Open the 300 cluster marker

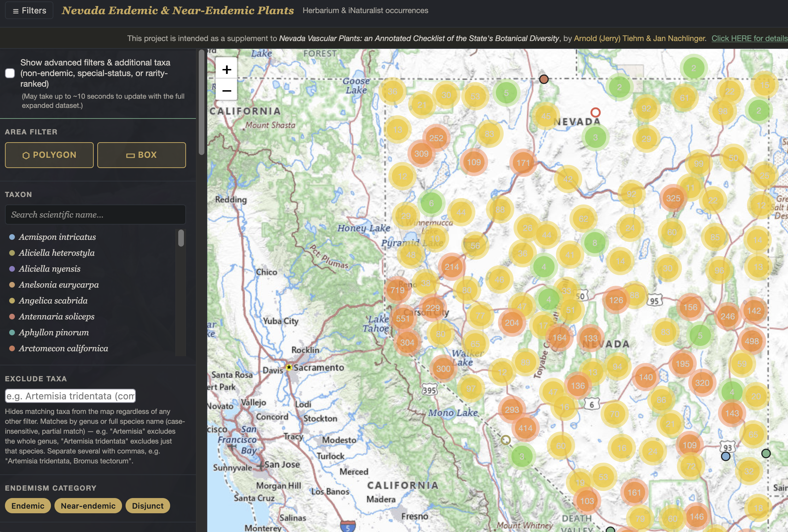(443, 369)
